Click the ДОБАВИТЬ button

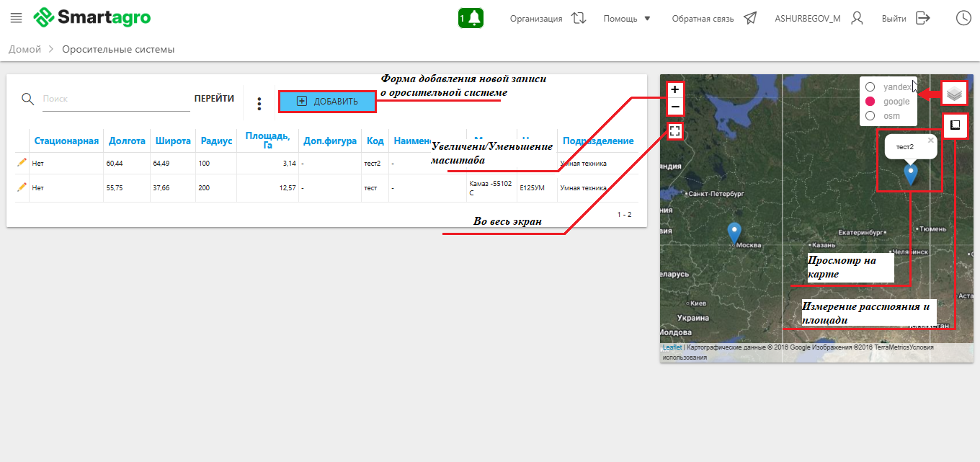click(327, 102)
